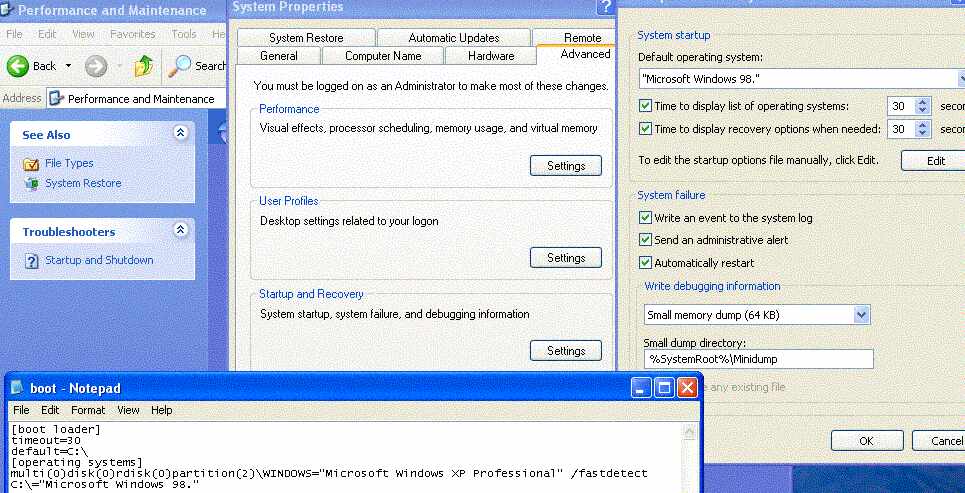The image size is (965, 493).
Task: Click the timeout=30 line in Notepad
Action: click(x=46, y=441)
